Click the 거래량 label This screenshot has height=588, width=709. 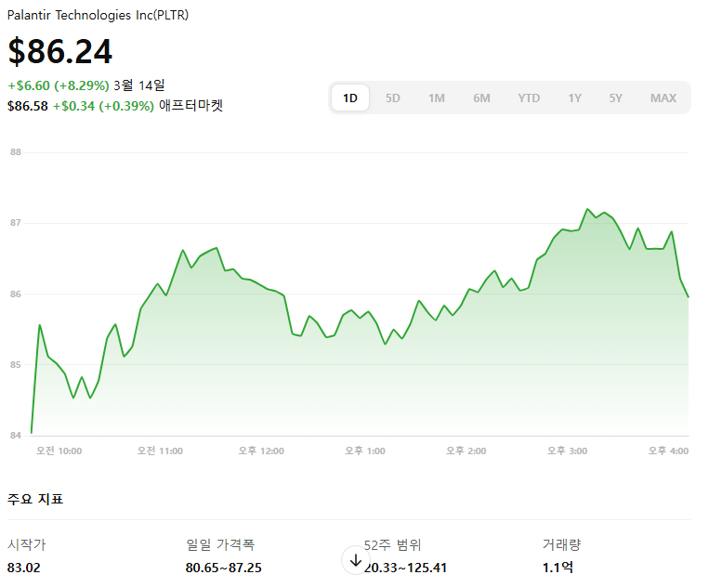click(561, 544)
